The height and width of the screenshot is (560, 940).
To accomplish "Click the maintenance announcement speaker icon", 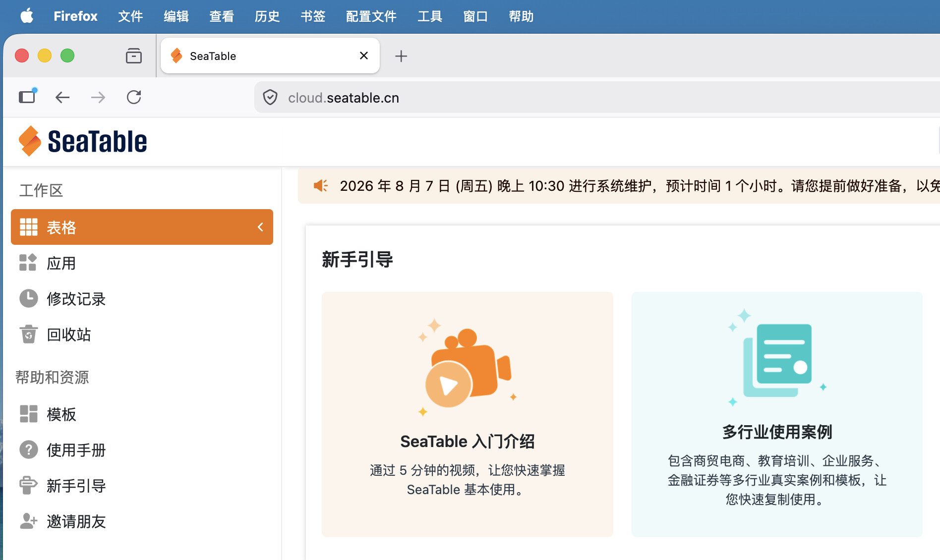I will [x=321, y=186].
